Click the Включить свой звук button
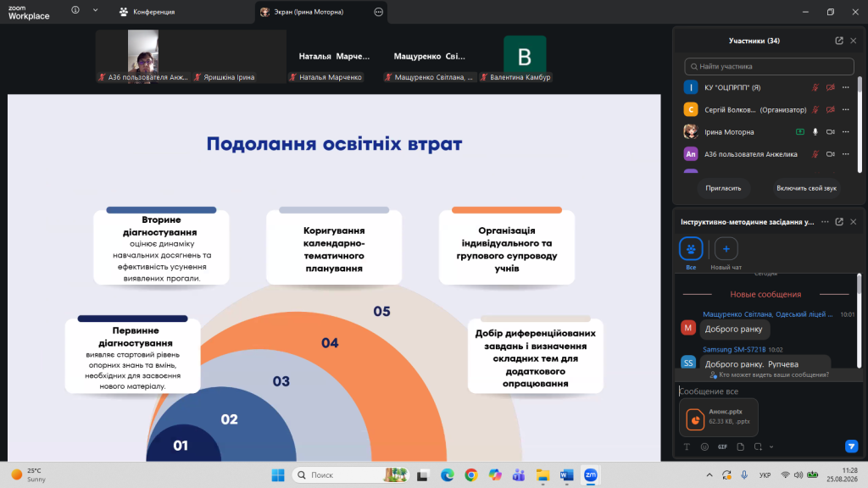This screenshot has height=488, width=868. (806, 188)
